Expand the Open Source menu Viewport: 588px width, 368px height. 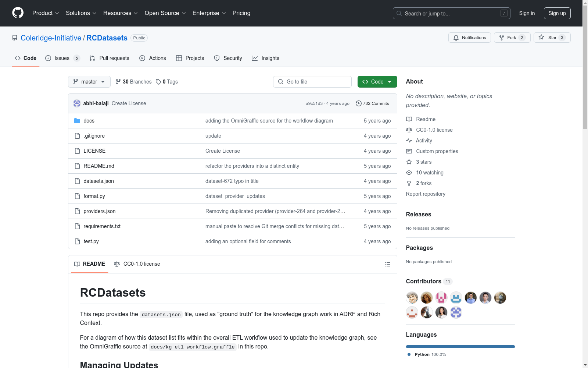click(165, 13)
